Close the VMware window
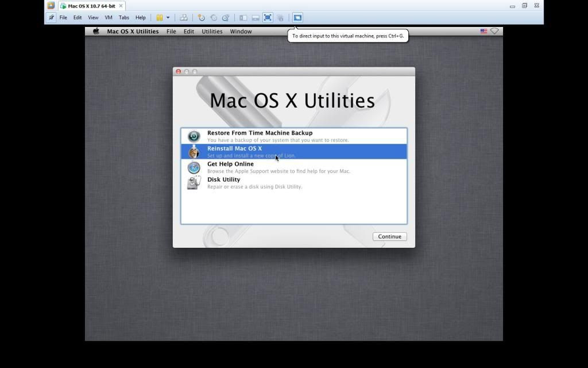 [537, 6]
